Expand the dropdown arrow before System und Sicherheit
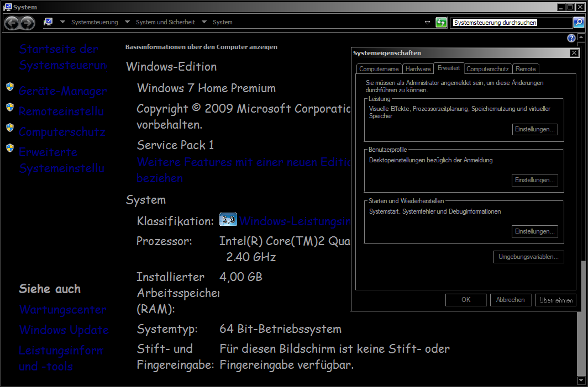588x387 pixels. pyautogui.click(x=127, y=23)
